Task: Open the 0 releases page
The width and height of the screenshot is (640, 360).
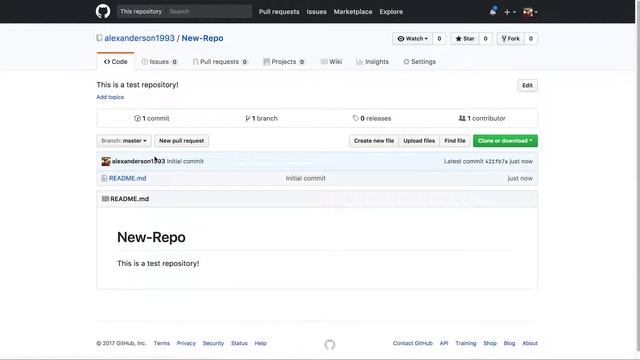Action: tap(372, 118)
